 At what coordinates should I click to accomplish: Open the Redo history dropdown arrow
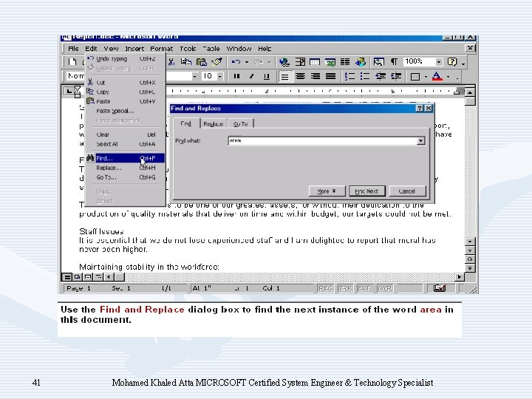269,62
